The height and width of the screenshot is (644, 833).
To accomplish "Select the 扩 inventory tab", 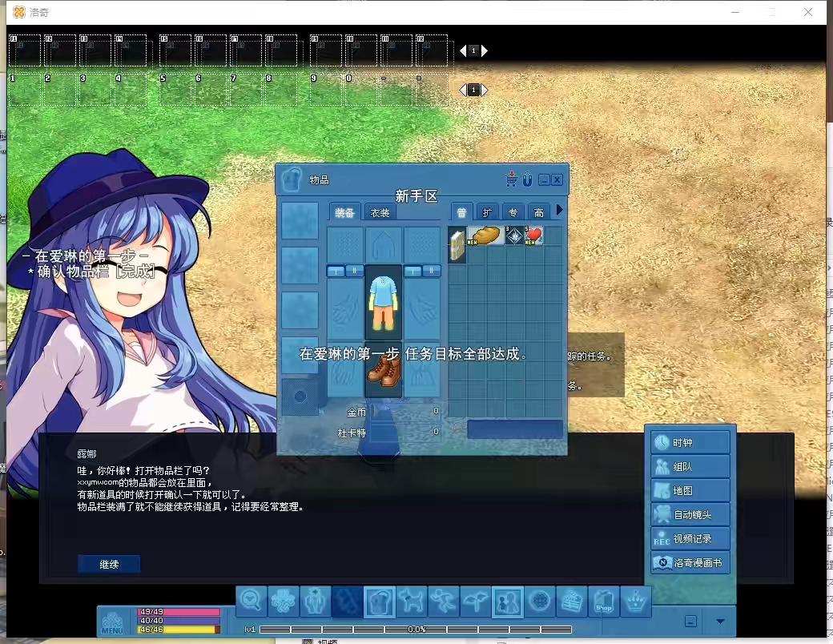I will (x=487, y=212).
